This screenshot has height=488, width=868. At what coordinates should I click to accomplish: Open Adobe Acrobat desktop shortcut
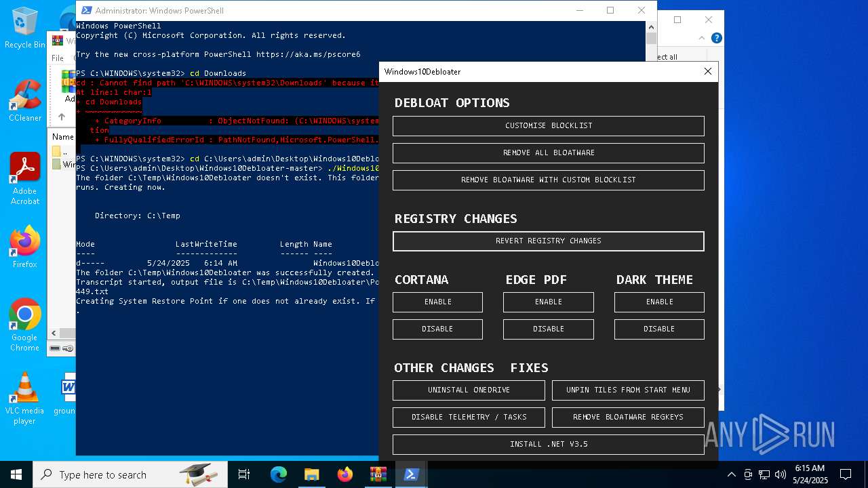pos(24,180)
